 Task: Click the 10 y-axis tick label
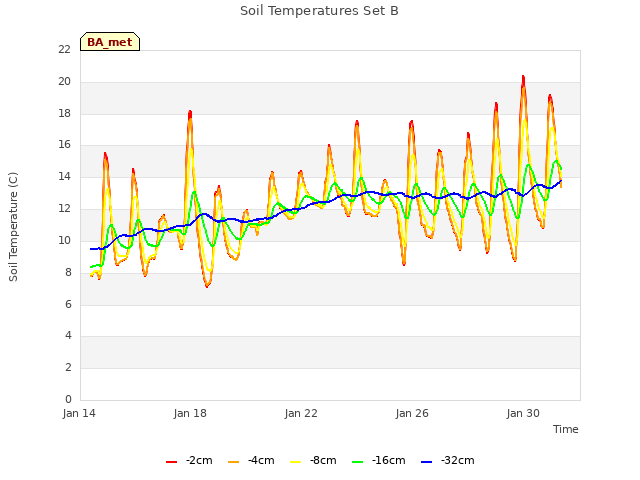64,240
